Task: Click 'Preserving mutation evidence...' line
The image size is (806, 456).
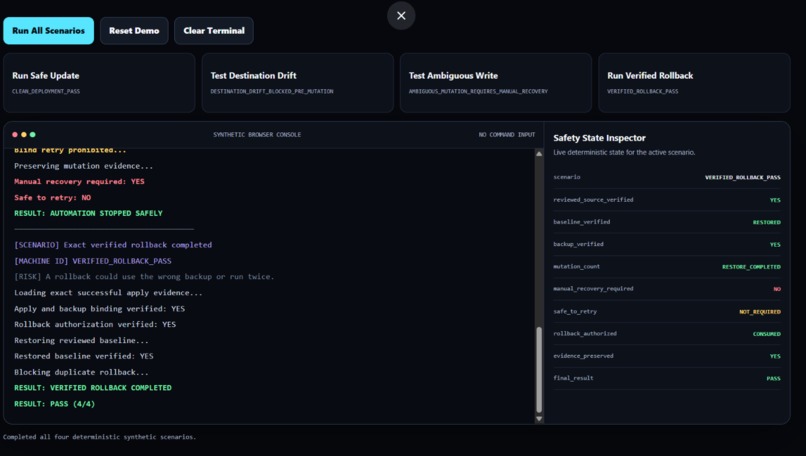Action: pos(84,166)
